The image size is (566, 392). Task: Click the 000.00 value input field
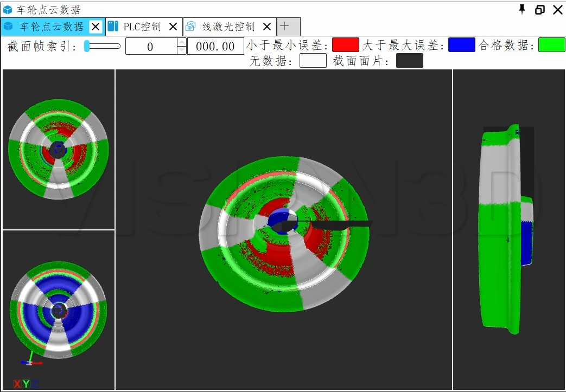click(x=214, y=46)
